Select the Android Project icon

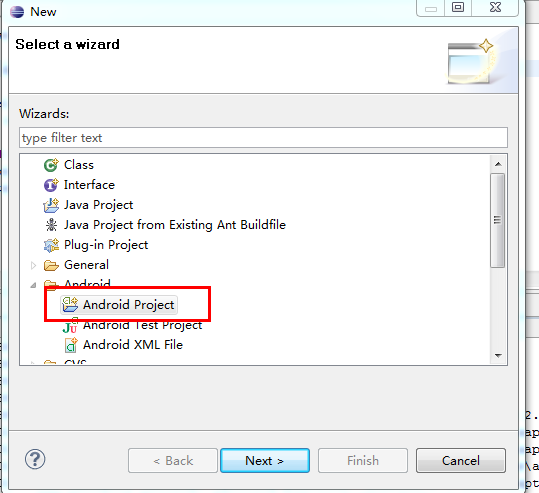click(x=70, y=305)
